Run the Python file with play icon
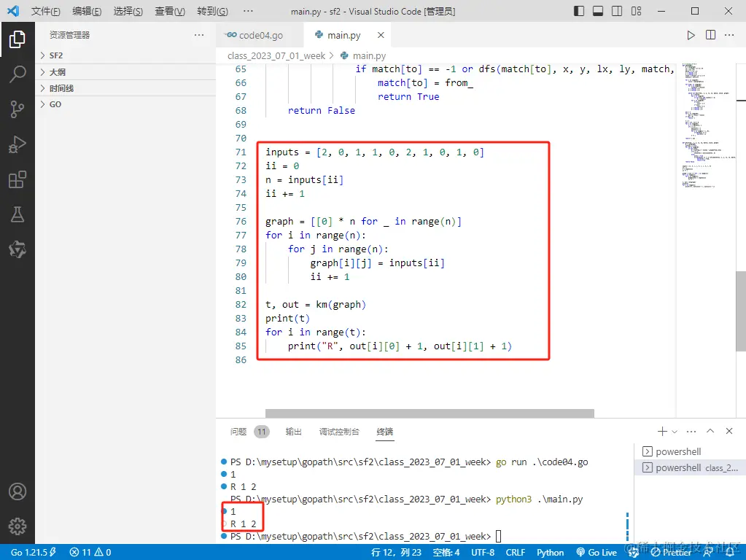This screenshot has width=746, height=560. [691, 35]
